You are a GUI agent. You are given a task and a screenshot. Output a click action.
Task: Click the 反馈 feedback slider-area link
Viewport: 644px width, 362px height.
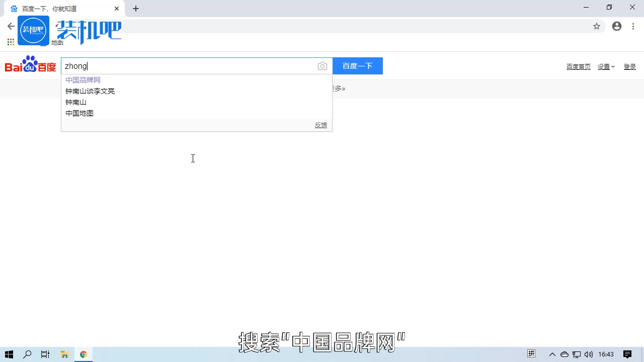tap(320, 125)
